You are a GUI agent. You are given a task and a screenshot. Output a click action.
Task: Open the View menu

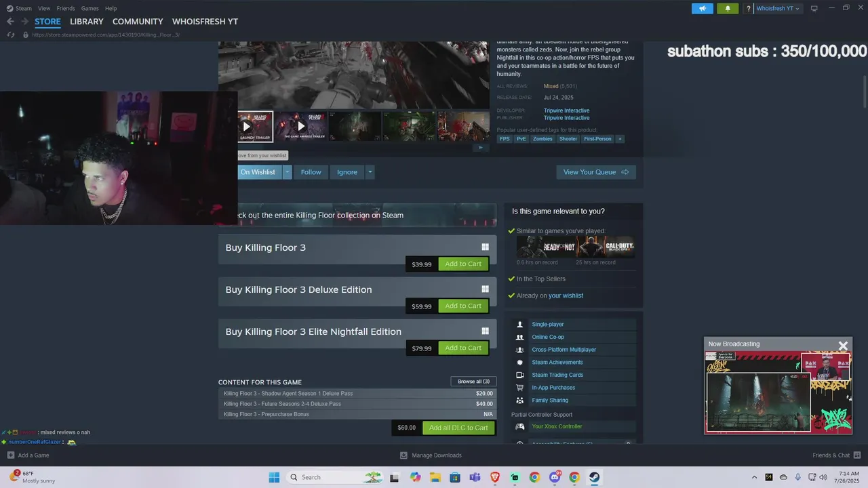point(44,8)
